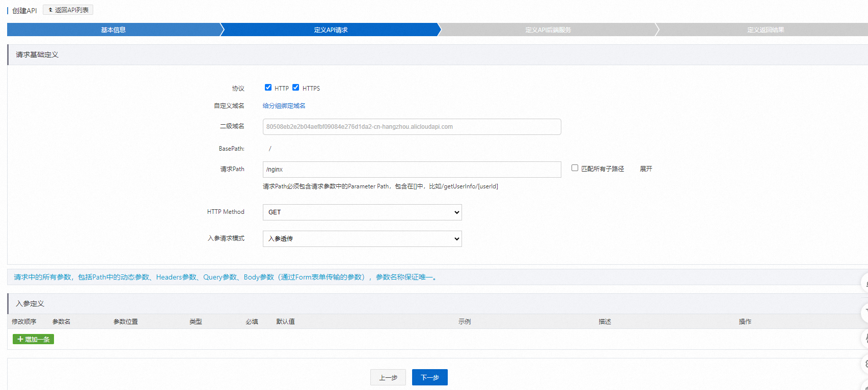Click the 返回API列表 button
The height and width of the screenshot is (390, 868).
[68, 10]
